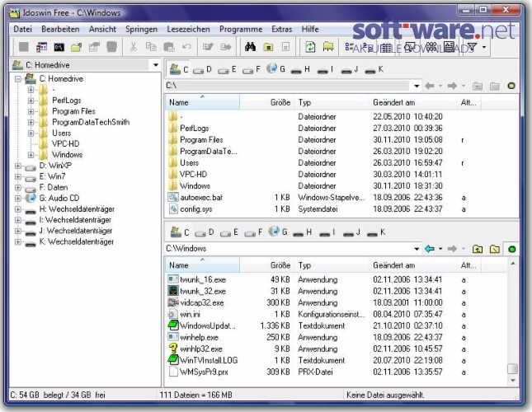Image resolution: width=532 pixels, height=412 pixels.
Task: Go back using blue arrow in C:\Windows pane
Action: click(430, 249)
